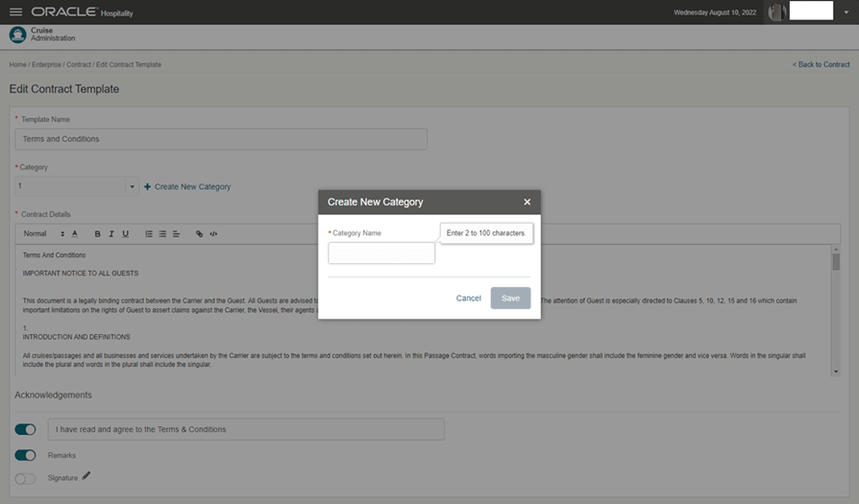Click the 'INTRODUCTION AND DEFINITIONS' heading
The image size is (859, 504).
pos(76,337)
